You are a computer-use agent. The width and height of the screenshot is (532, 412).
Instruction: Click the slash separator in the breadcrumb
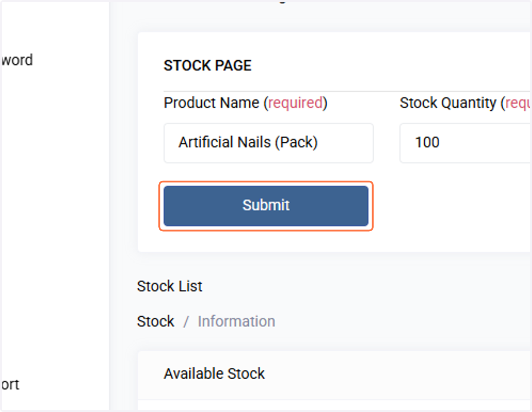186,322
